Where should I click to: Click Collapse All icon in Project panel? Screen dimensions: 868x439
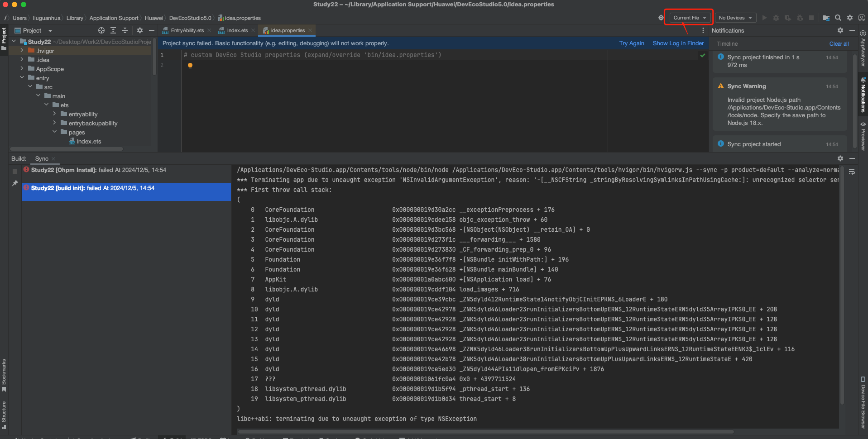pyautogui.click(x=125, y=30)
